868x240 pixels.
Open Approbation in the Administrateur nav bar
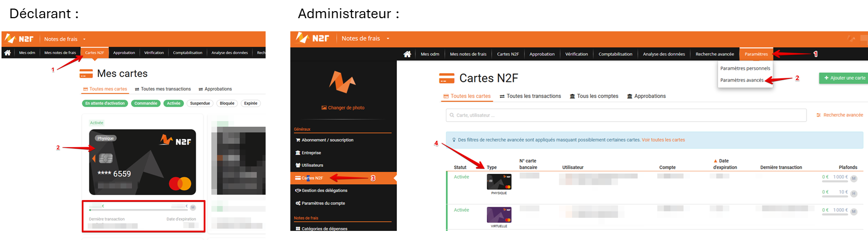point(542,54)
